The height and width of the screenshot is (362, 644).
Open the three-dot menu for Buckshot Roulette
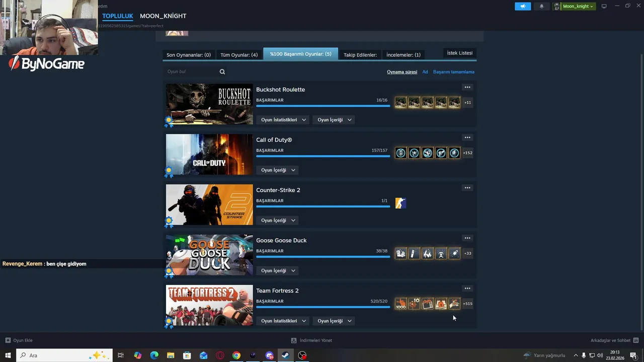[x=467, y=87]
